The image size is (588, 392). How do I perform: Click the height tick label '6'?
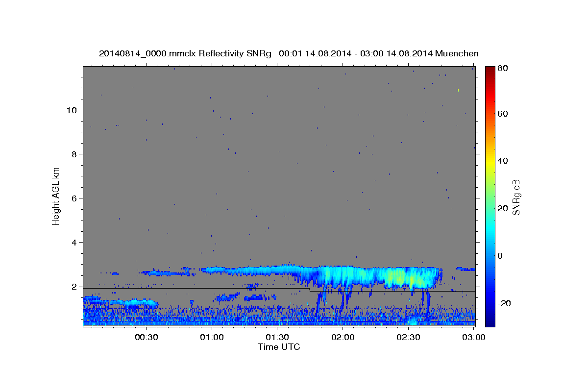(x=74, y=198)
